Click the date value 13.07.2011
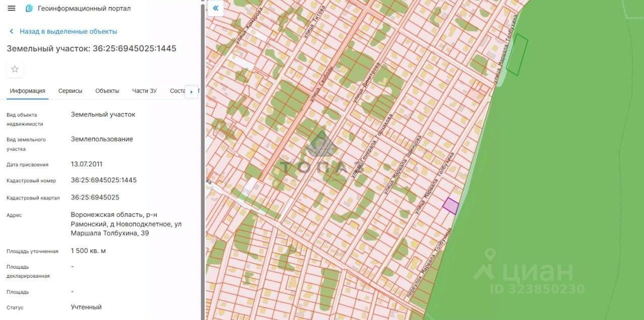 click(87, 164)
